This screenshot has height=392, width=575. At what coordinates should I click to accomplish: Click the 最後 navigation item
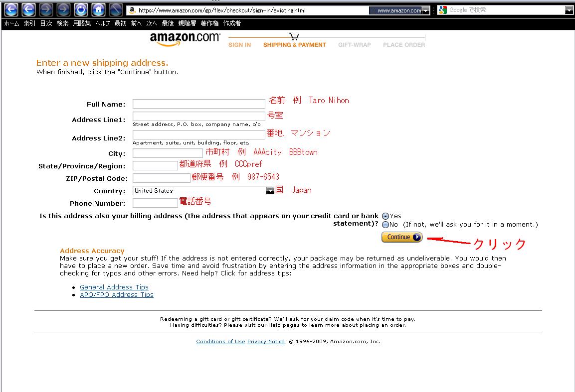click(x=168, y=23)
